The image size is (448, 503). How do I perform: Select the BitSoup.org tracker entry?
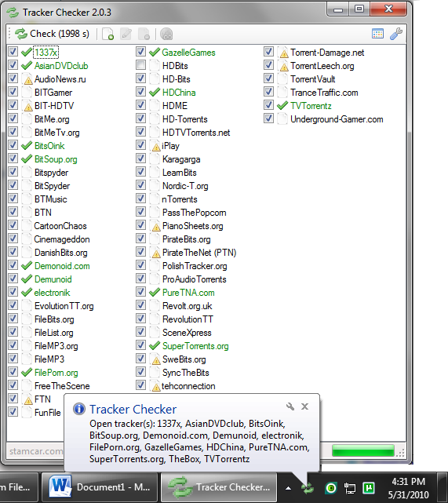[56, 159]
